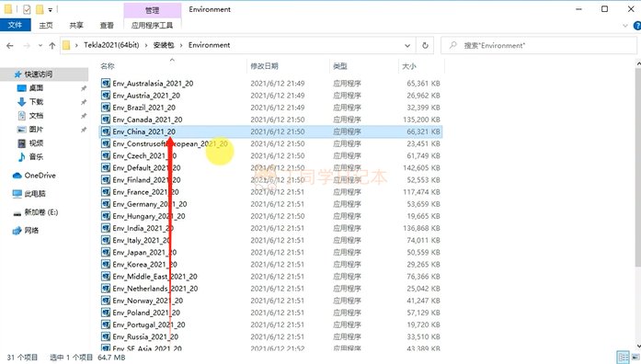Open the 应用程序工具 ribbon tab
The image size is (641, 364).
152,26
